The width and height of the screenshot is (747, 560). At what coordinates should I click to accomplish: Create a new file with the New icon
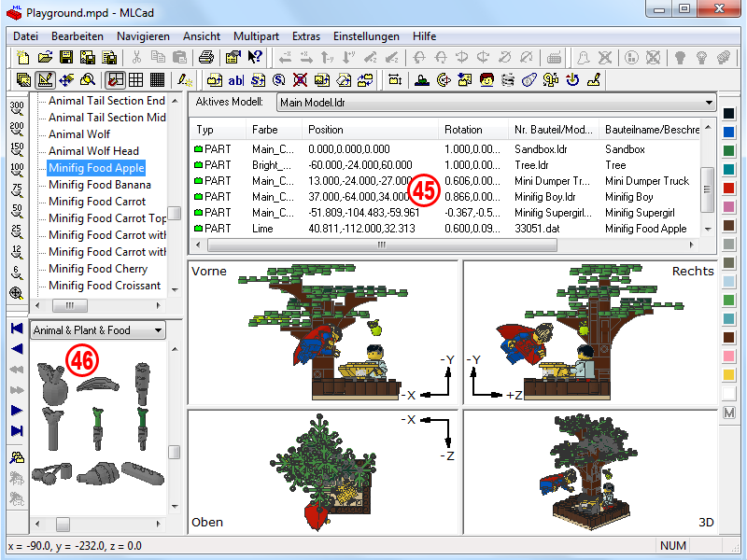coord(22,58)
